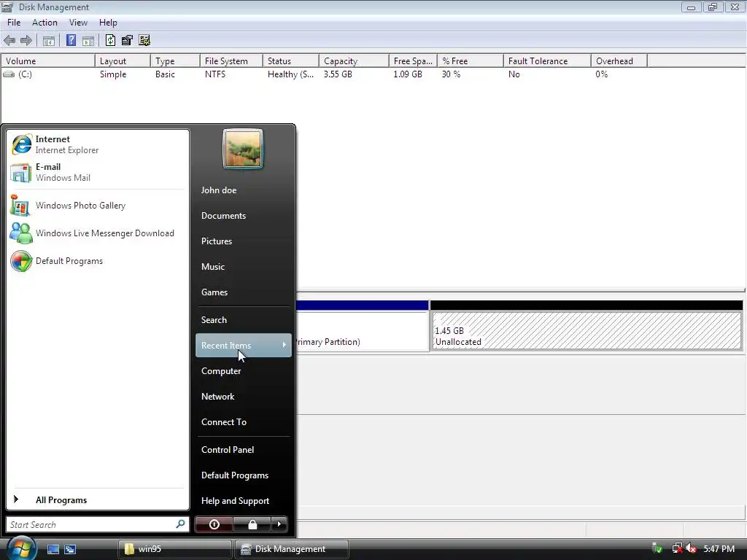
Task: Sort by Overhead column header
Action: coord(619,61)
